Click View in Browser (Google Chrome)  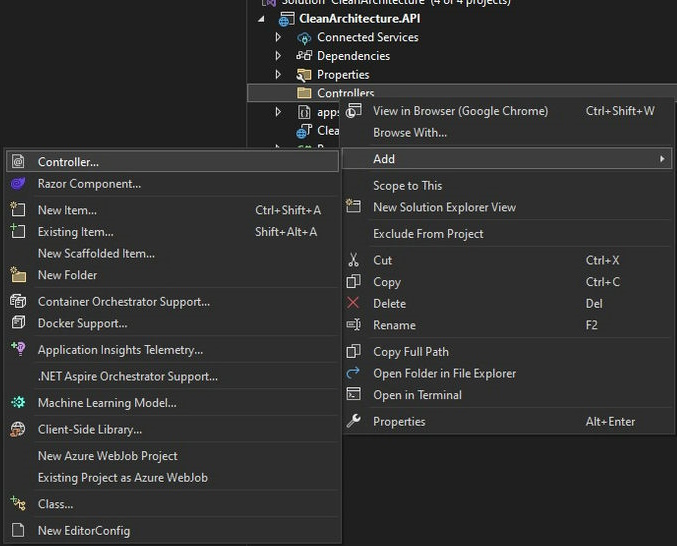tap(460, 111)
